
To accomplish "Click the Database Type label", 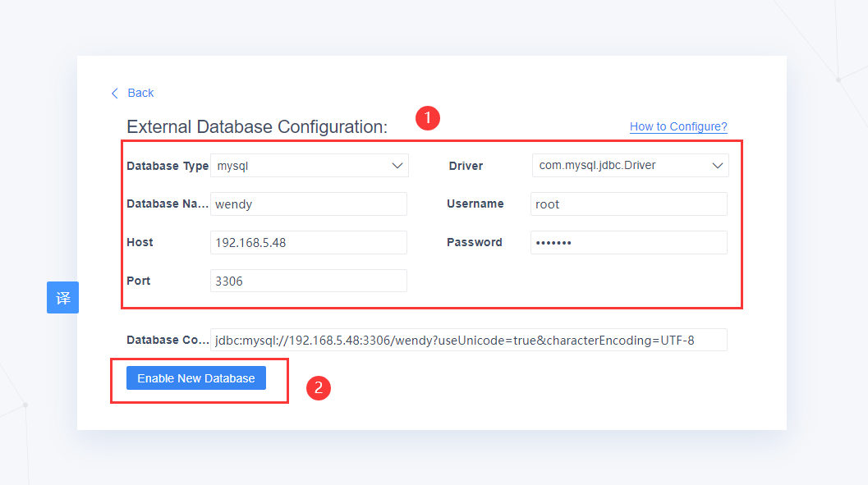I will pos(168,166).
